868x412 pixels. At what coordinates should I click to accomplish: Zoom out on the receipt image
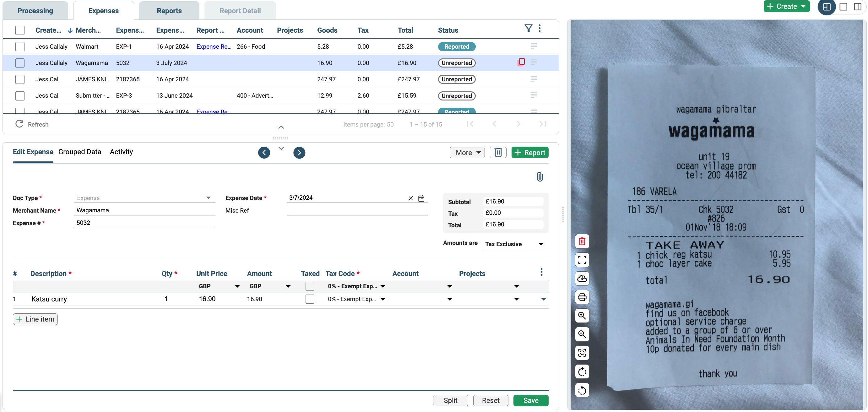point(582,334)
